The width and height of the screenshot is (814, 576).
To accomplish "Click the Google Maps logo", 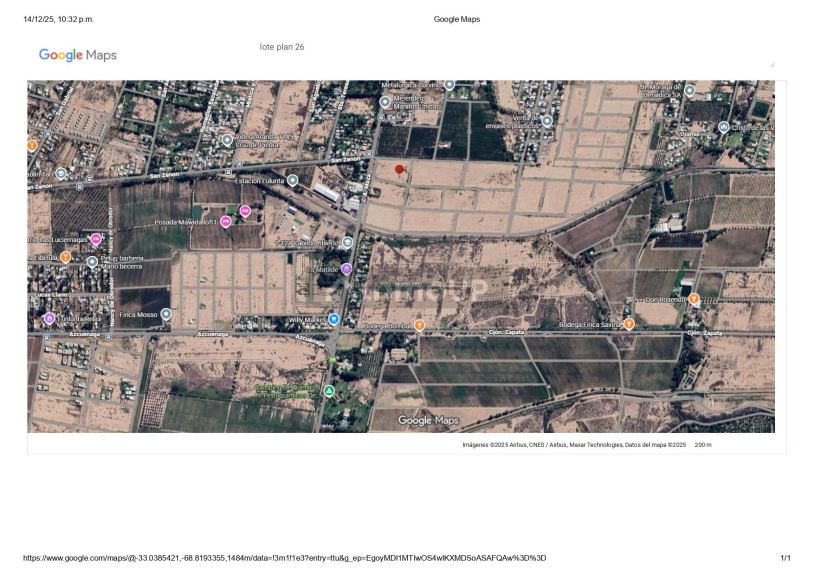I will coord(76,55).
